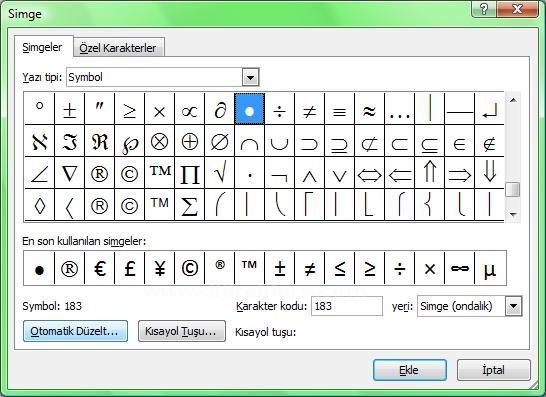This screenshot has width=546, height=397.
Task: Switch to the Özel Karakterler tab
Action: pyautogui.click(x=118, y=48)
